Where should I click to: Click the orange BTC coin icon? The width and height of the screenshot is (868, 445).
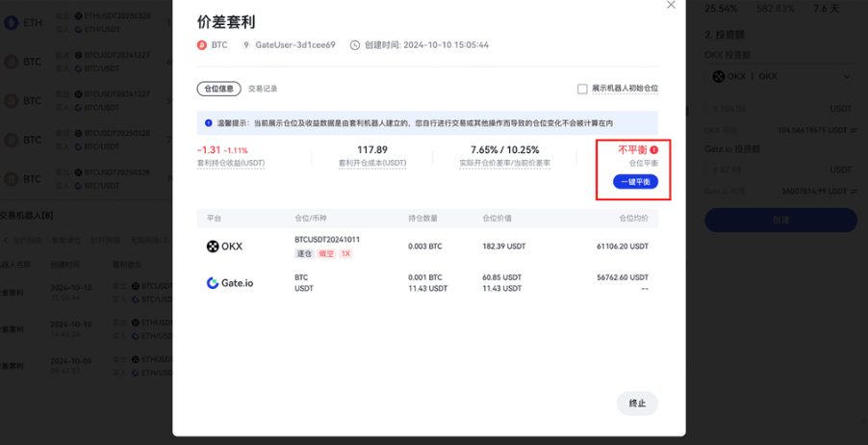201,45
